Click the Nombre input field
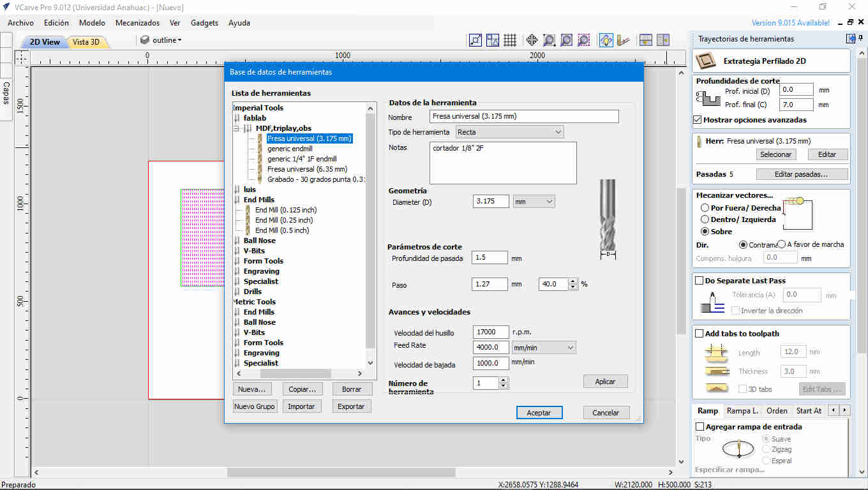This screenshot has width=868, height=490. (524, 117)
